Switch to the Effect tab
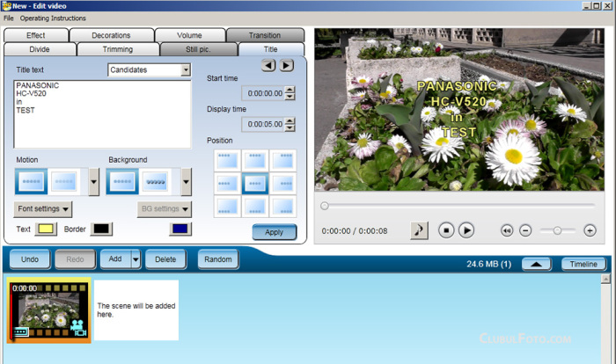The image size is (616, 364). coord(36,35)
